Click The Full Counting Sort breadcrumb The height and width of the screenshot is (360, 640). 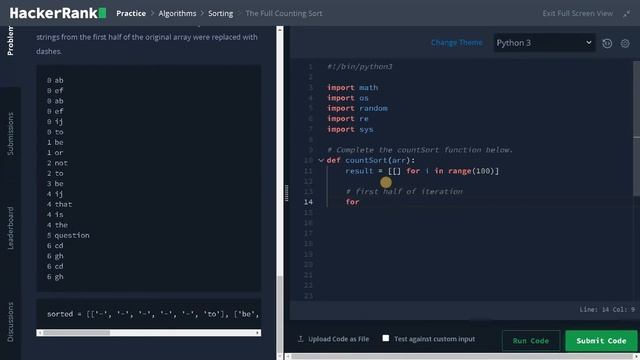(x=284, y=13)
